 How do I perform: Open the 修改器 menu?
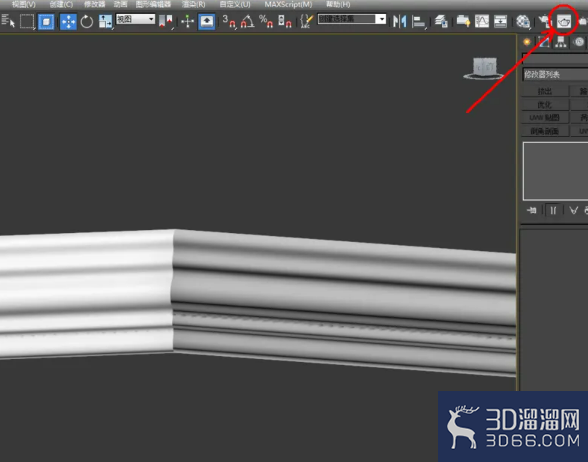94,4
